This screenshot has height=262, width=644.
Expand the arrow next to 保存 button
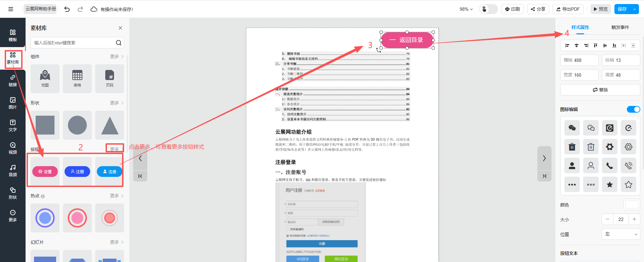pyautogui.click(x=635, y=9)
